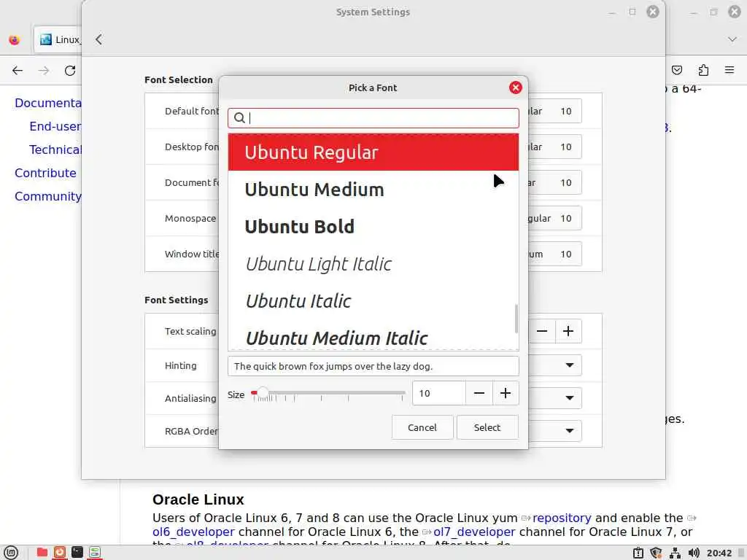
Task: Open the Technical sidebar link
Action: (55, 149)
